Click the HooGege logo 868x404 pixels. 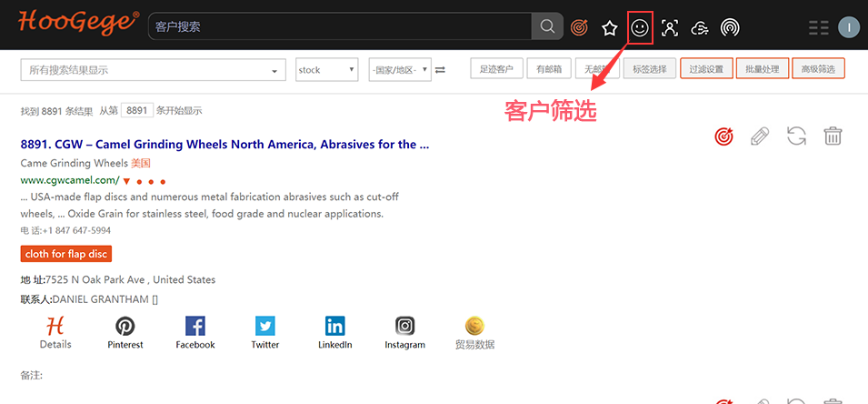78,25
